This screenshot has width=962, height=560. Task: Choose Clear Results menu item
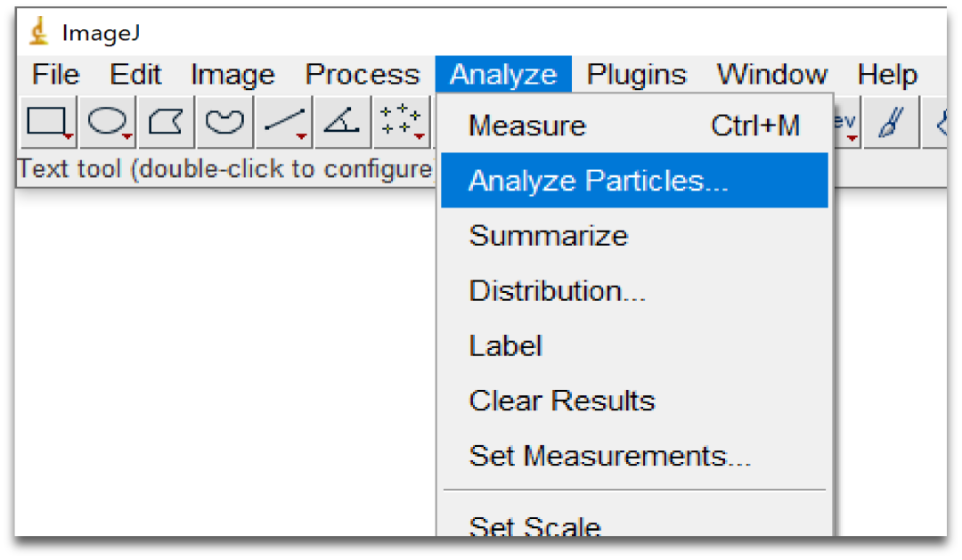pos(561,401)
